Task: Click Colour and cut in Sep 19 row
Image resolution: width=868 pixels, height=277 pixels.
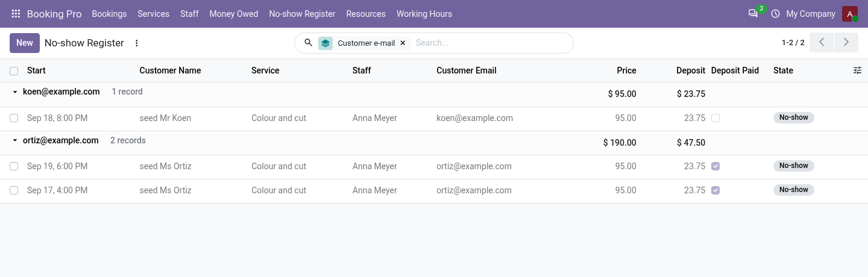Action: [x=278, y=166]
